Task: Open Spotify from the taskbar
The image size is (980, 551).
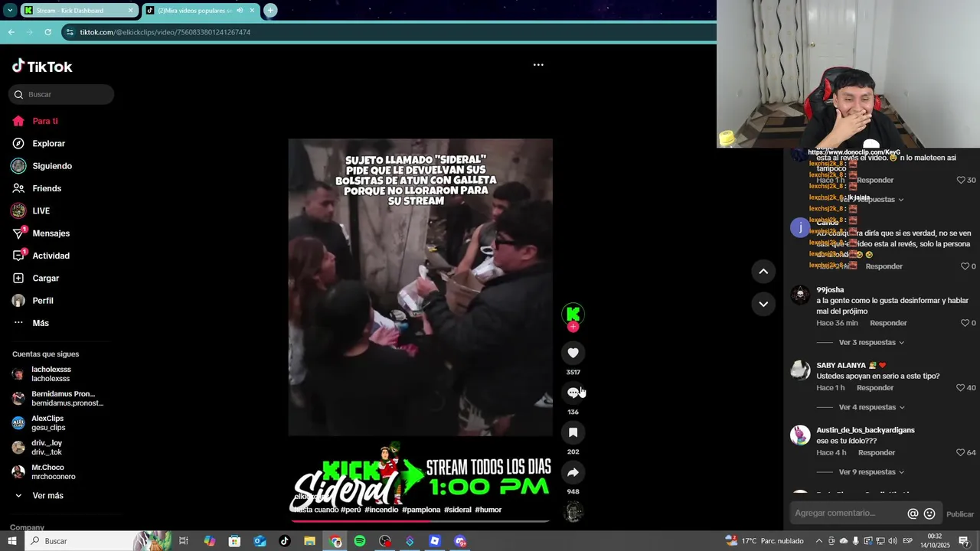Action: coord(360,541)
